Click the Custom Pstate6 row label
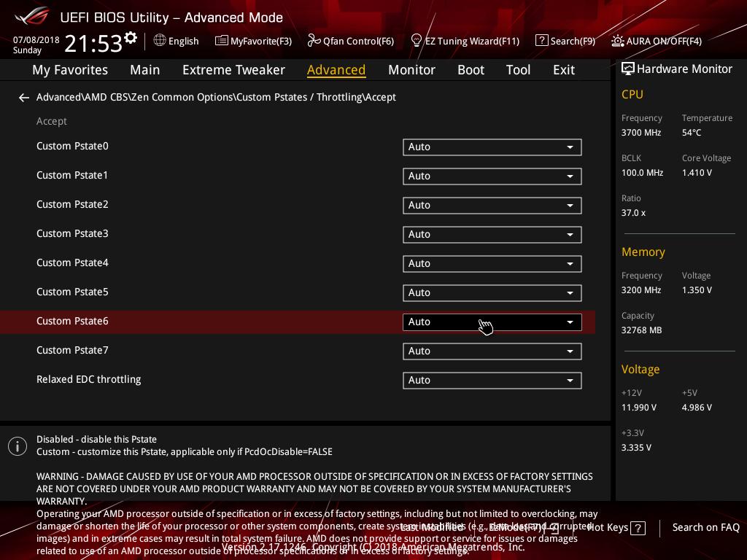Screen dimensions: 747x560 click(x=72, y=322)
